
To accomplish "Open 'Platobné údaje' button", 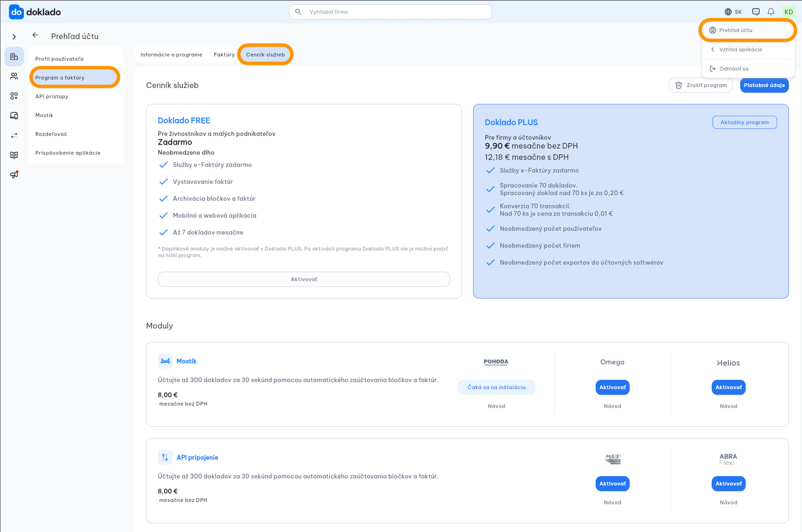I will [x=764, y=85].
